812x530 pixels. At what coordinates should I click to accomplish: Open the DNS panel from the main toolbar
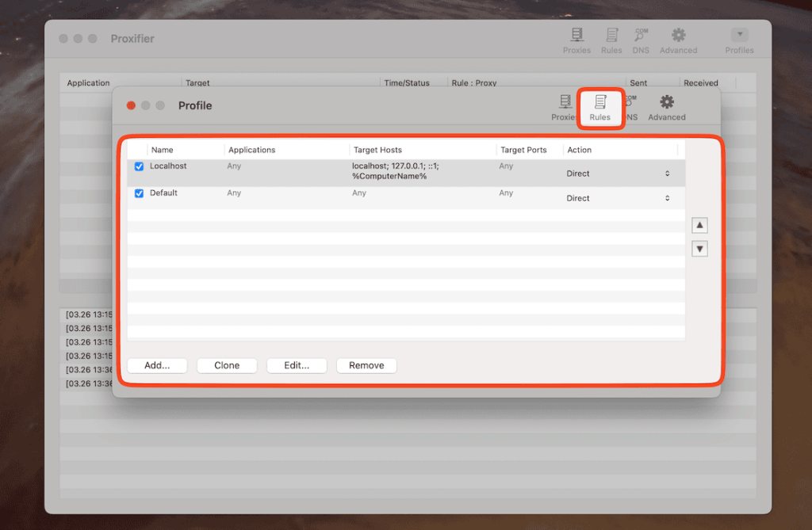tap(640, 40)
